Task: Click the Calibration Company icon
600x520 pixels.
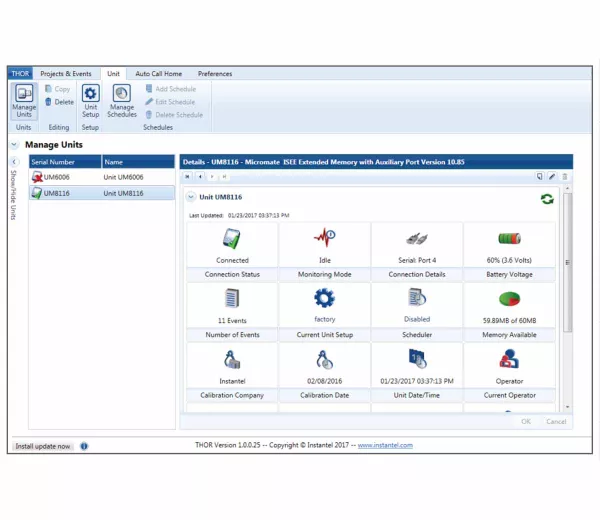Action: pos(232,359)
